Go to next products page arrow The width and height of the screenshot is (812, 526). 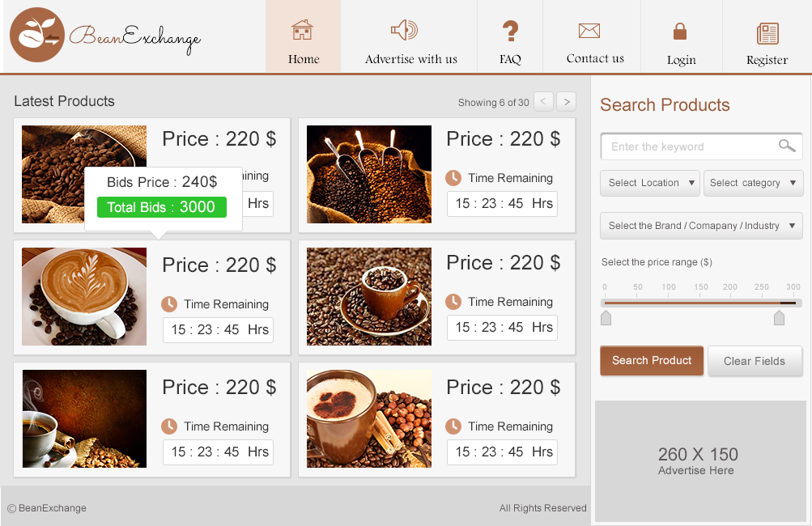point(567,101)
